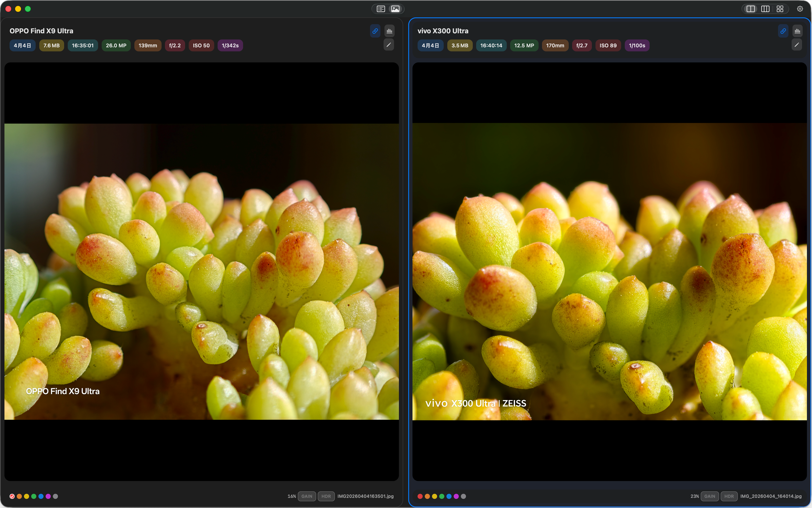Click the ISO 89 tag

click(x=608, y=45)
